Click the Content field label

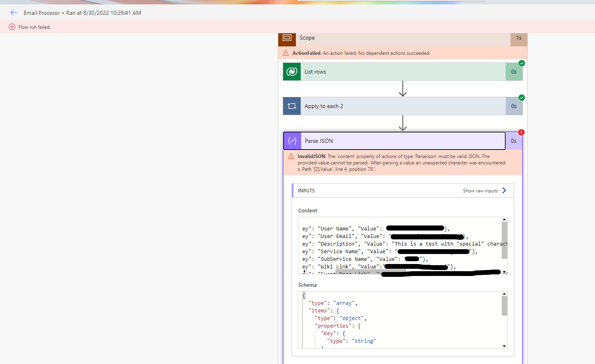coord(308,210)
